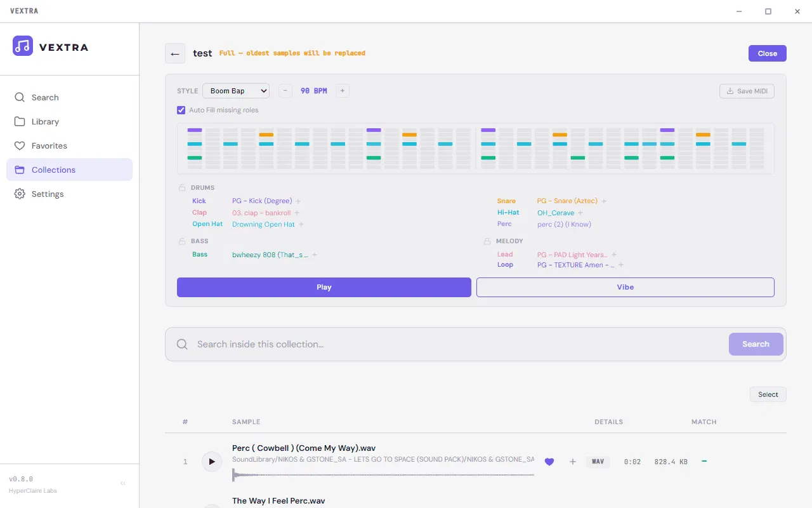Select the clap sample 03. clap - bankroll

[x=261, y=213]
